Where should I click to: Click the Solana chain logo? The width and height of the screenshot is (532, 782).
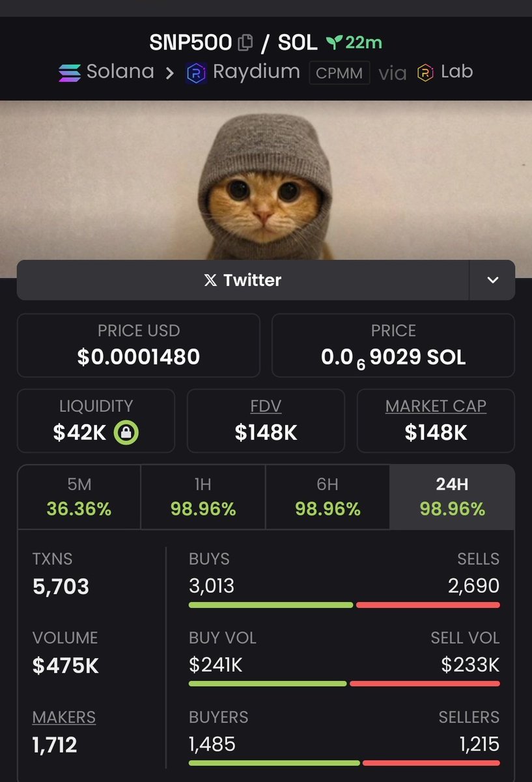click(x=70, y=72)
